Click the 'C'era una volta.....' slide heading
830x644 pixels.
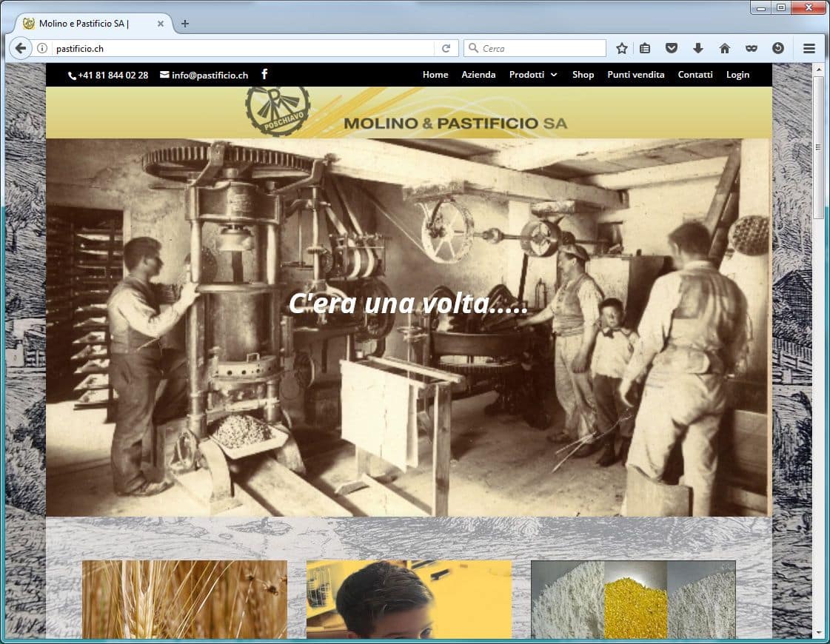click(x=408, y=303)
